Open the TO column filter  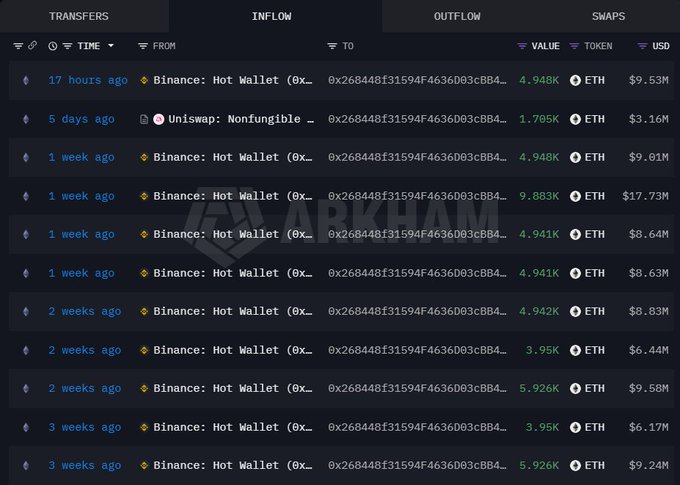click(332, 46)
